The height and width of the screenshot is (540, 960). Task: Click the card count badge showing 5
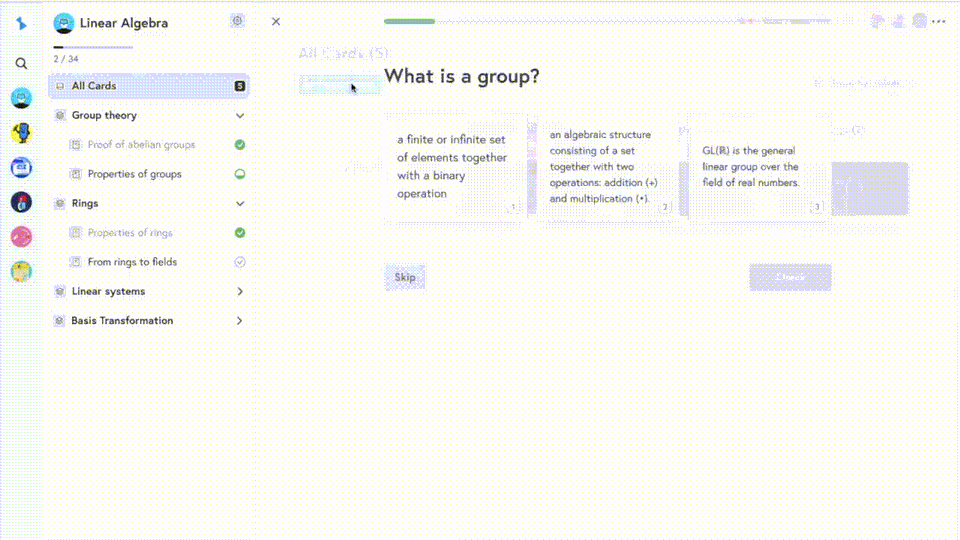click(x=240, y=86)
